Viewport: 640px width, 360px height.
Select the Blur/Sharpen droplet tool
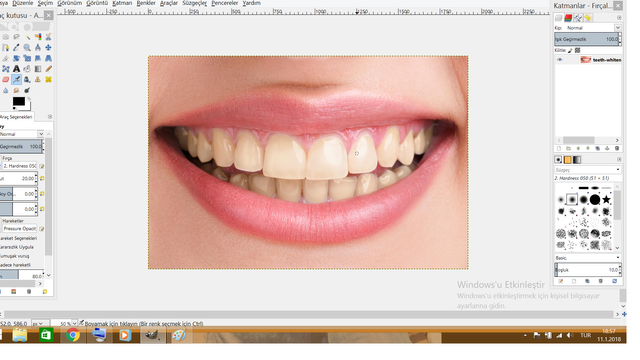[x=6, y=90]
